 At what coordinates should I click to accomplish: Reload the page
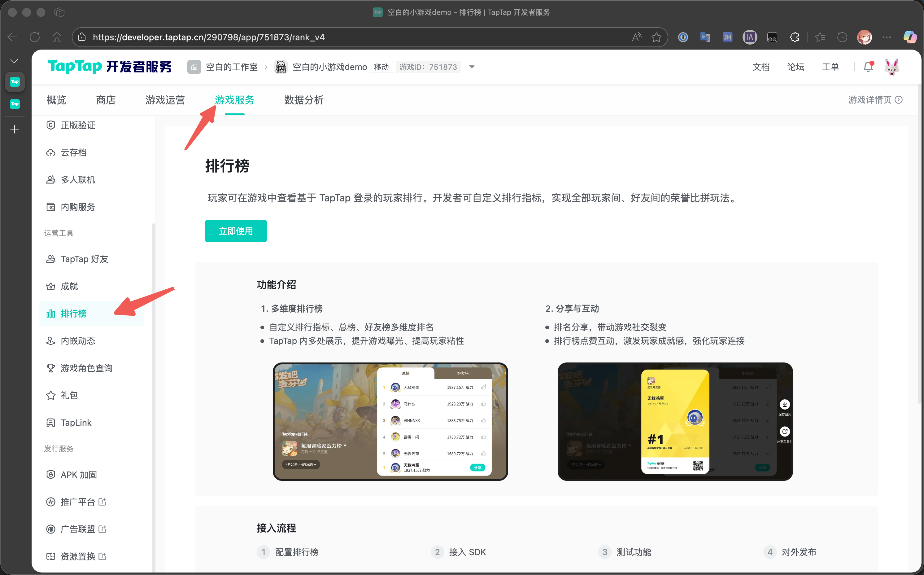point(35,37)
